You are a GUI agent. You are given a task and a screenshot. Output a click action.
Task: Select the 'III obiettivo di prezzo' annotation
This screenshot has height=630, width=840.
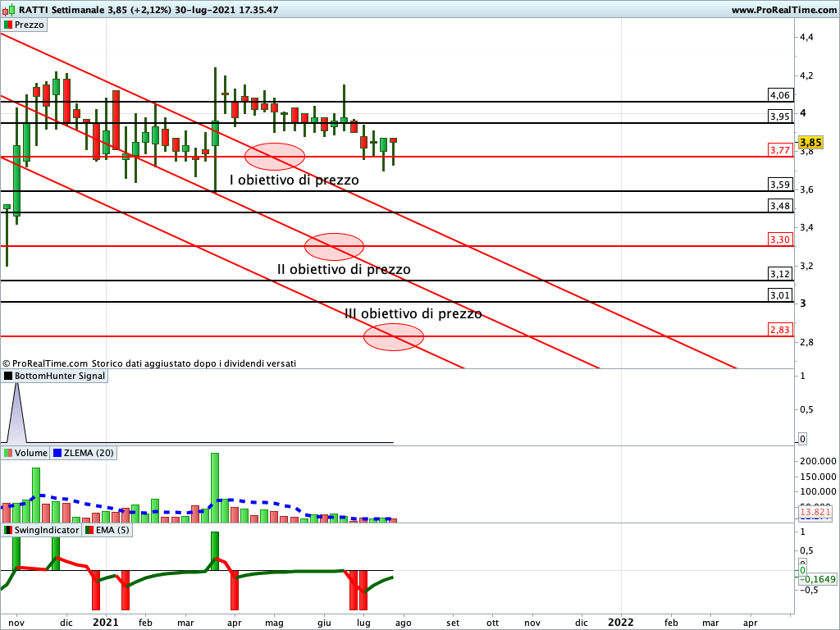tap(413, 313)
